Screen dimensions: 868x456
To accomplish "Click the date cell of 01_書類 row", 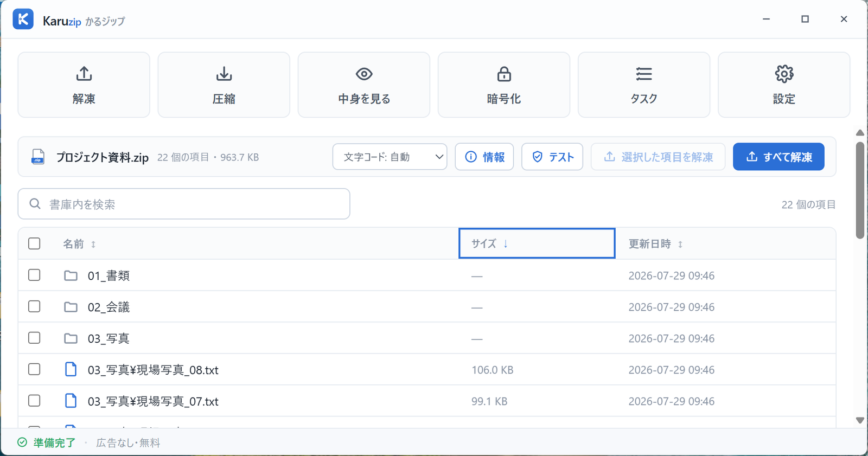I will tap(671, 275).
